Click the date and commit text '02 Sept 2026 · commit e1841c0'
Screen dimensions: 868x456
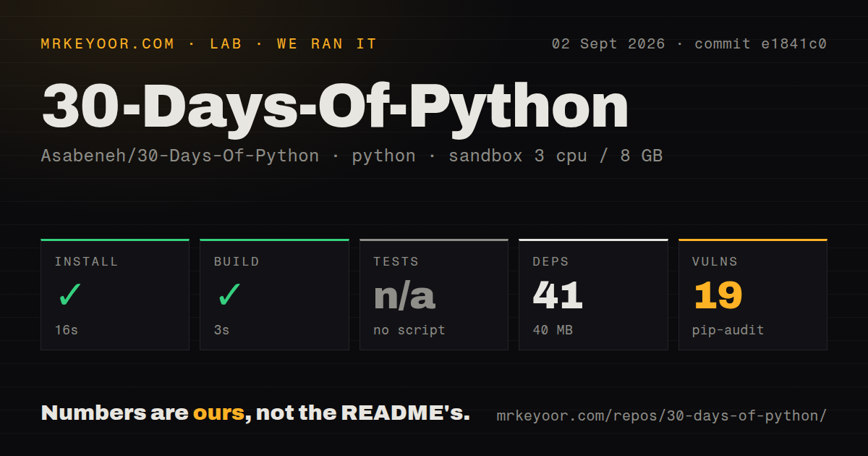pyautogui.click(x=689, y=44)
